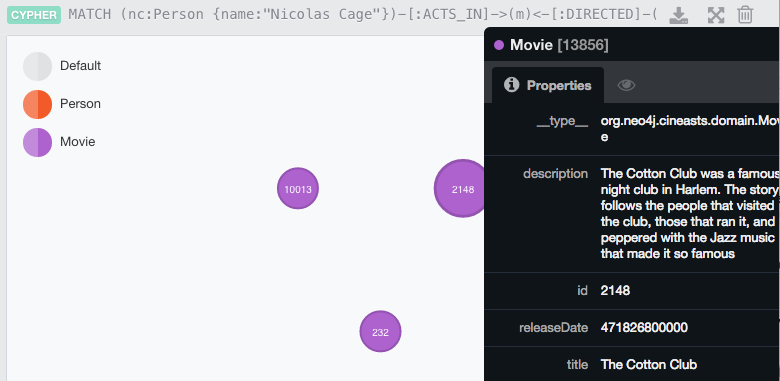Expand the result frame to fullscreen
The height and width of the screenshot is (381, 780).
pyautogui.click(x=715, y=15)
